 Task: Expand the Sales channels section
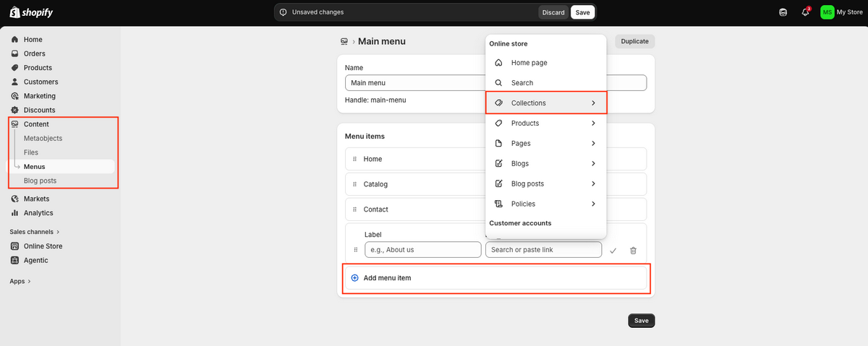(x=35, y=232)
